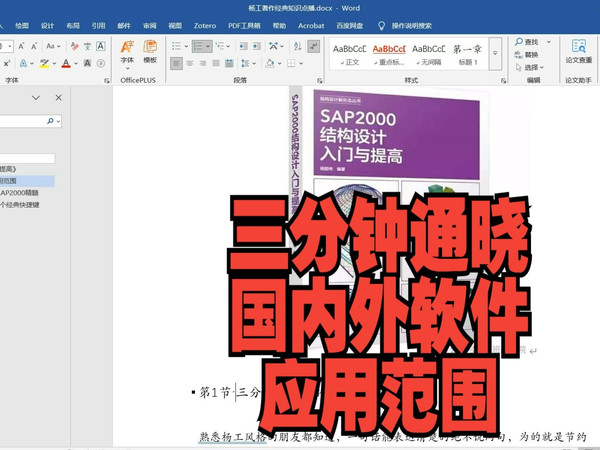Apply borders icon
This screenshot has width=600, height=450.
(x=291, y=63)
